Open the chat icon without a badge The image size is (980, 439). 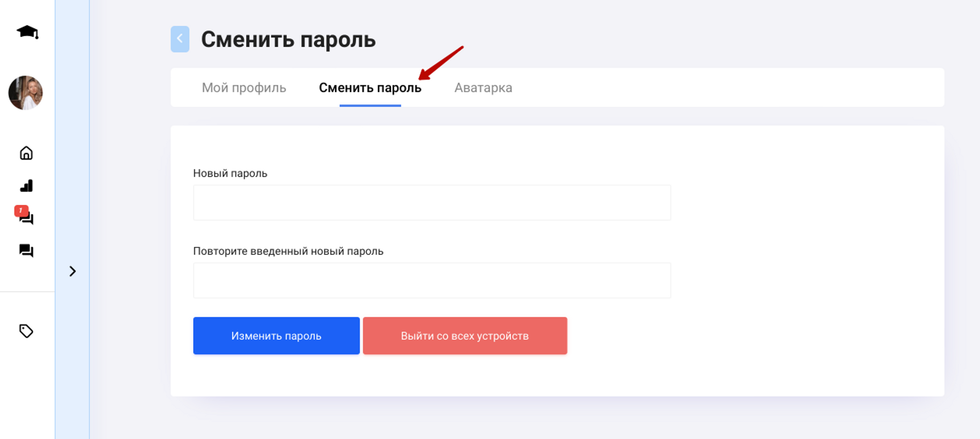(26, 251)
